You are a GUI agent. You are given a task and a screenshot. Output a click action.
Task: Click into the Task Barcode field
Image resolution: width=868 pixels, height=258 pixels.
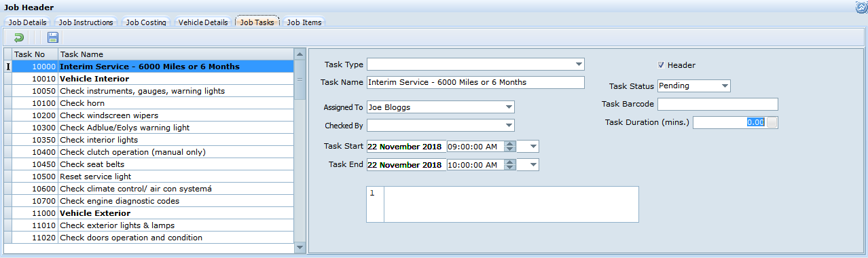pos(717,105)
